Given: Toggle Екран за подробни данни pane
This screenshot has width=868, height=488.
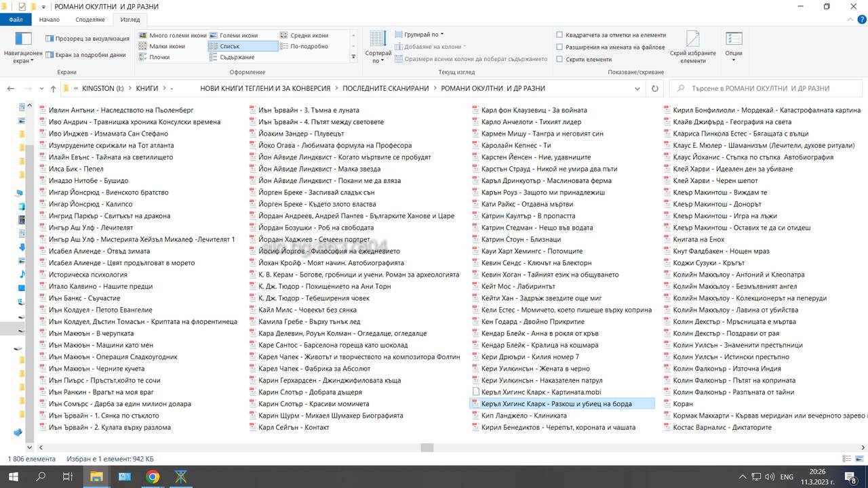Looking at the screenshot, I should [85, 55].
